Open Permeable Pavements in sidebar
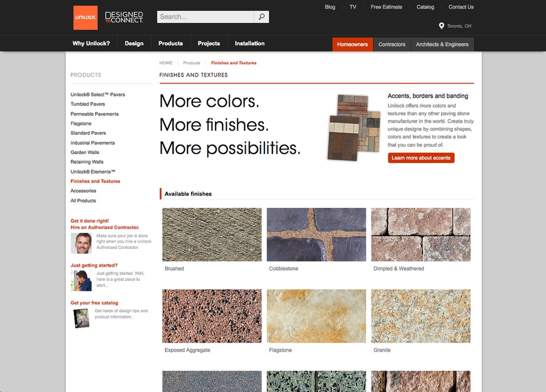 [95, 114]
